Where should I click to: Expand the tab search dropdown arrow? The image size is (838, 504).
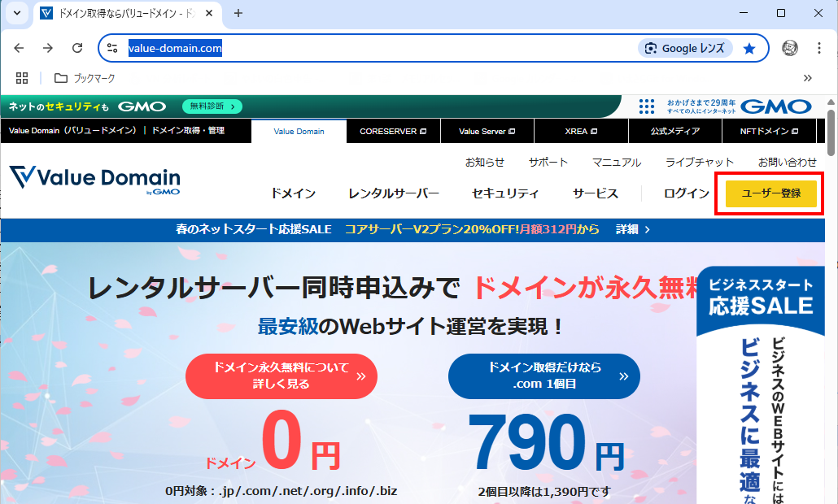(x=16, y=13)
